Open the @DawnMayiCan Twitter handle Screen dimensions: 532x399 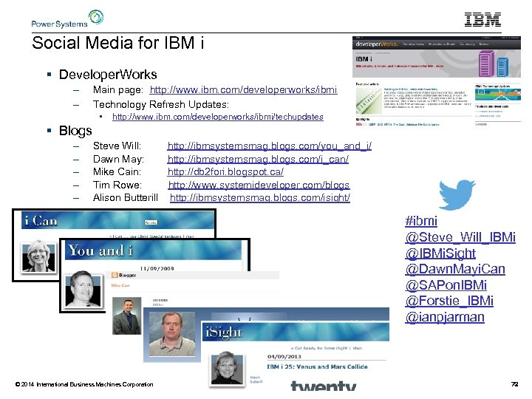(455, 269)
